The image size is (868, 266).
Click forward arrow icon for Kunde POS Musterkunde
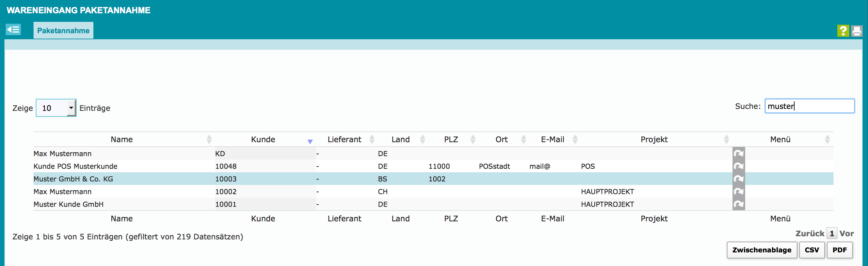click(x=738, y=166)
